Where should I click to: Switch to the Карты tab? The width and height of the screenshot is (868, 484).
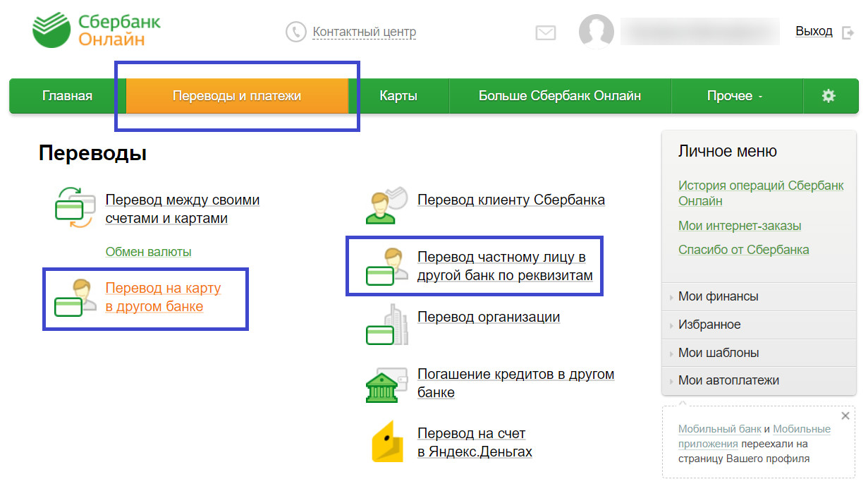point(398,96)
